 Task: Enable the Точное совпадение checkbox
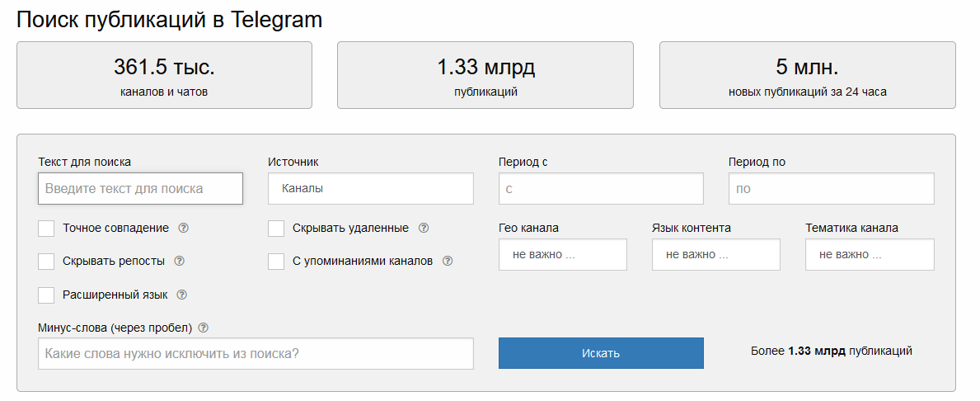(x=46, y=229)
